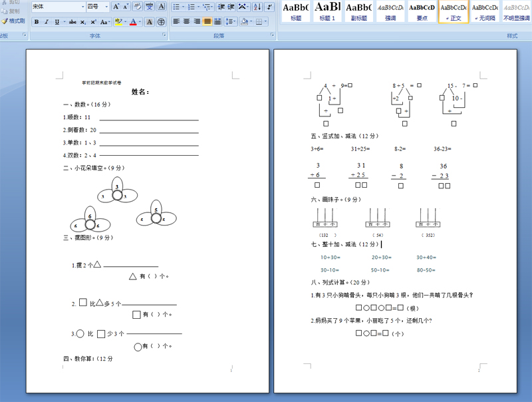Viewport: 532px width, 402px height.
Task: Open the underline style dropdown arrow
Action: coord(64,22)
